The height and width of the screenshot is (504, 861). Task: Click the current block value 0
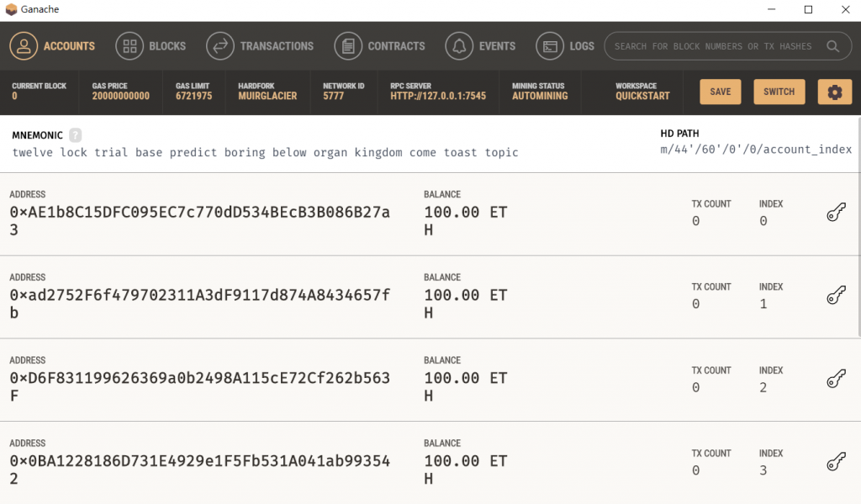click(x=15, y=96)
